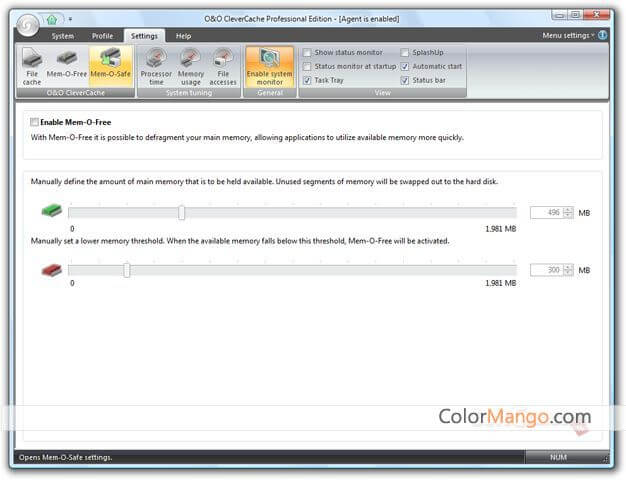Toggle Enable system monitor button
This screenshot has width=626, height=480.
(x=269, y=66)
